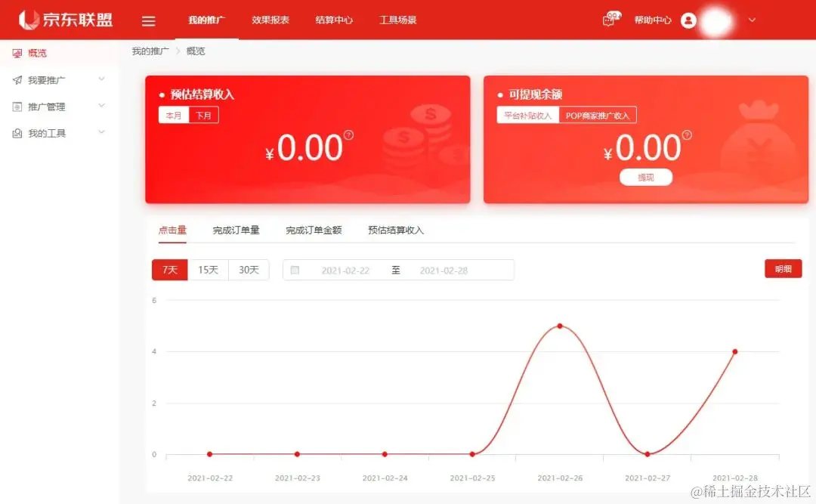Open the 结算中心 menu item
This screenshot has width=816, height=504.
click(333, 20)
